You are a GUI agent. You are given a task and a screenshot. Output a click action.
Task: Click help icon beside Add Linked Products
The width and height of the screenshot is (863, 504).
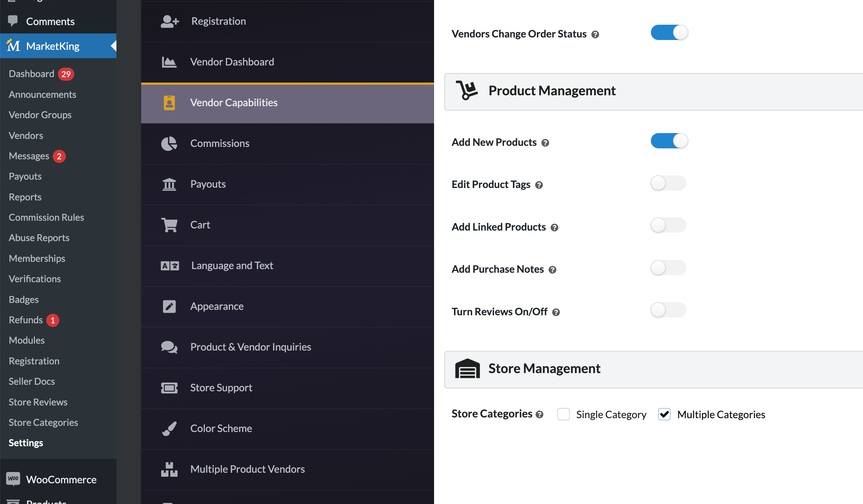(x=554, y=228)
